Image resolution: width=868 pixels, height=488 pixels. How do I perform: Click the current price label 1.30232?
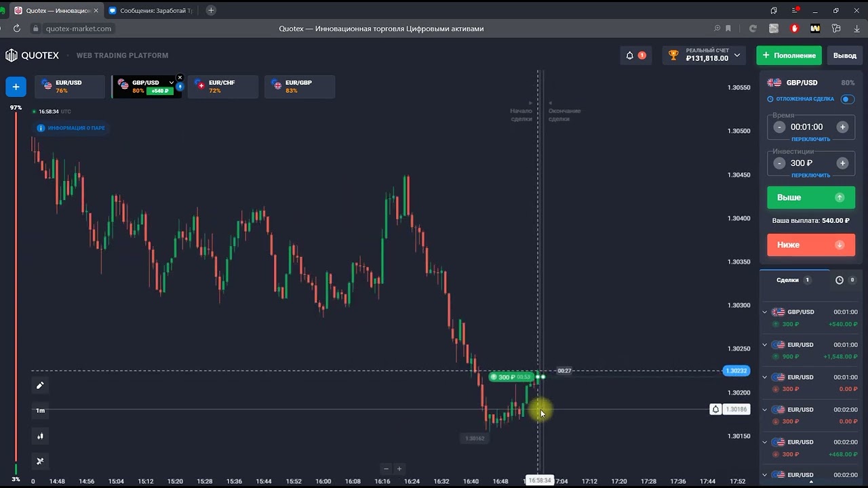pos(736,371)
